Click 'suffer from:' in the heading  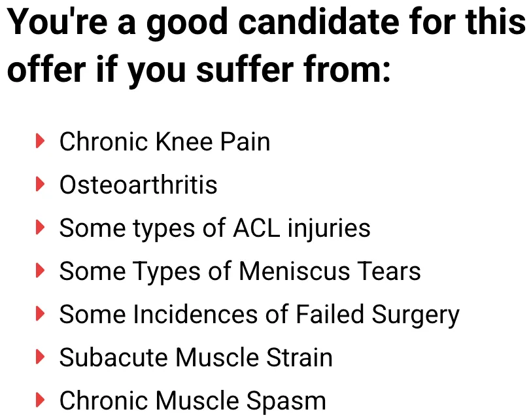[293, 69]
